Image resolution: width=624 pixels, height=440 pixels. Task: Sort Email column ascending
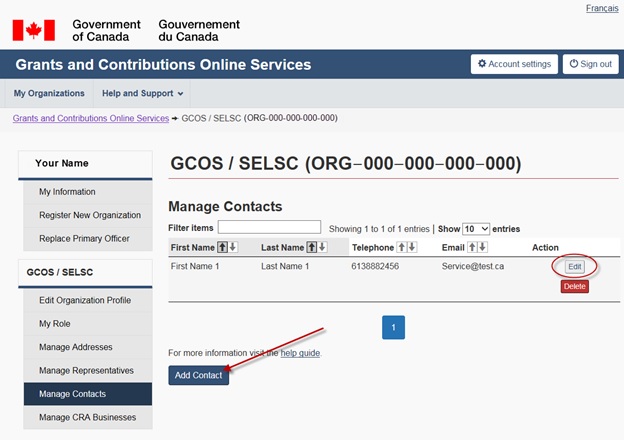pyautogui.click(x=473, y=247)
